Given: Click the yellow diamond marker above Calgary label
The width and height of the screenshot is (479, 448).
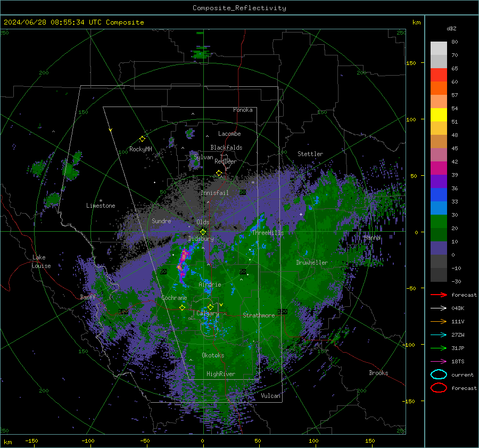Looking at the screenshot, I should click(x=210, y=307).
